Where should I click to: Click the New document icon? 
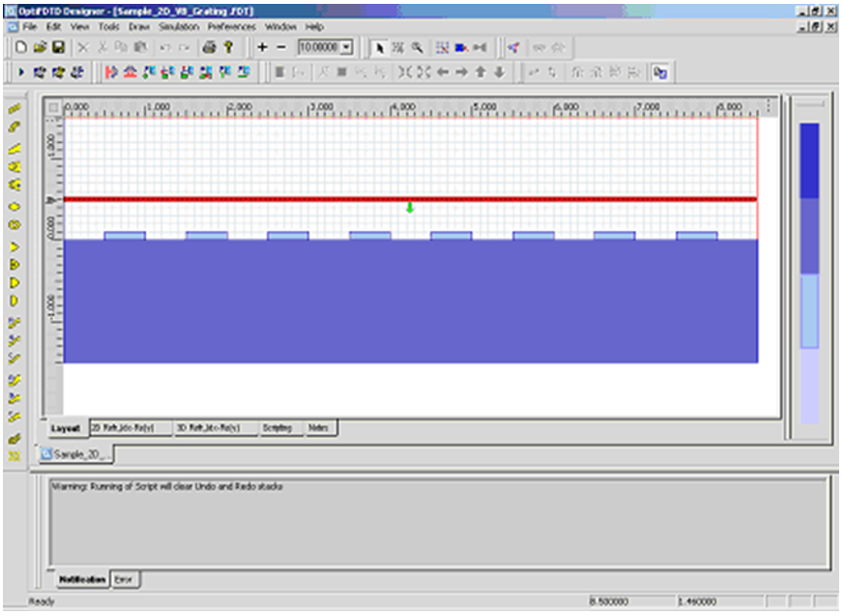click(21, 47)
